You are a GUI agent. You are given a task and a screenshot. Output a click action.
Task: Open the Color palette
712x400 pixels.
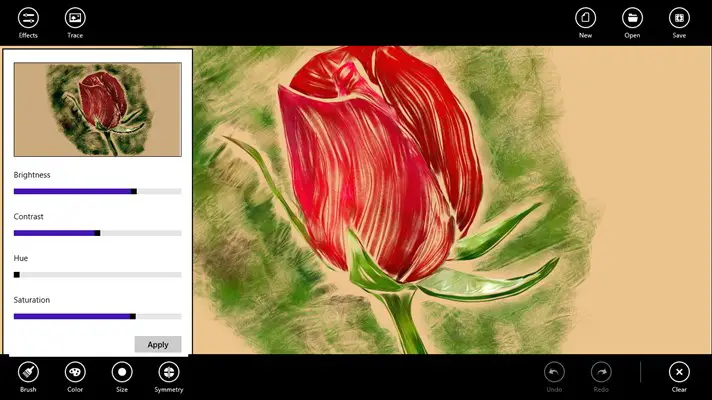(x=75, y=372)
